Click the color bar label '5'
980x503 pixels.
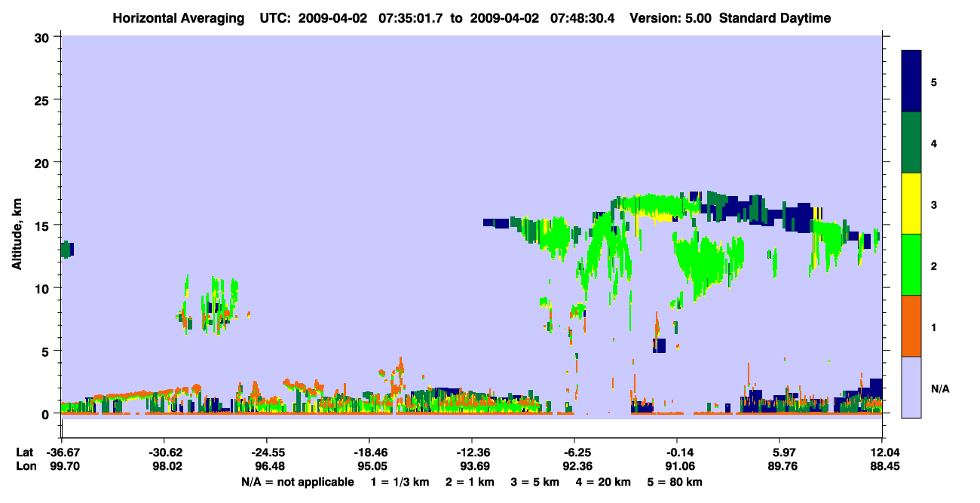coord(934,82)
